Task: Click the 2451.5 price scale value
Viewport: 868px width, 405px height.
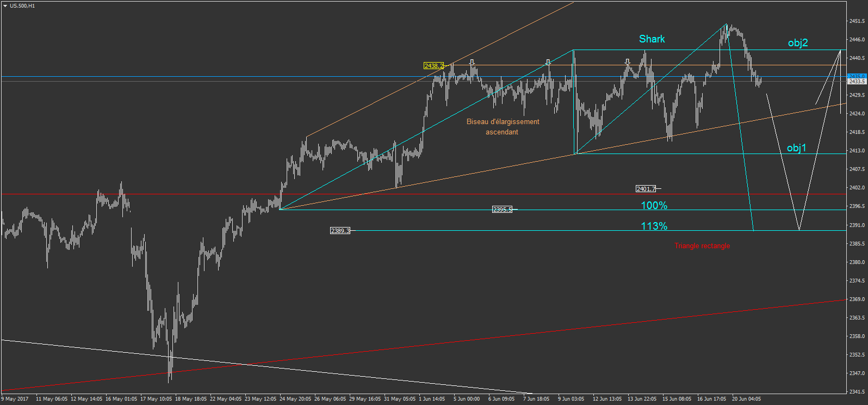Action: tap(857, 21)
